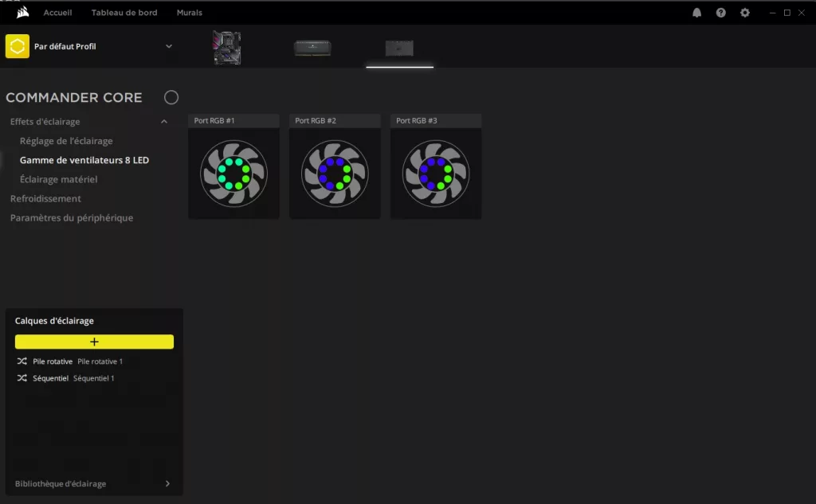This screenshot has height=504, width=816.
Task: Toggle the circle next to COMMANDER CORE
Action: (x=171, y=97)
